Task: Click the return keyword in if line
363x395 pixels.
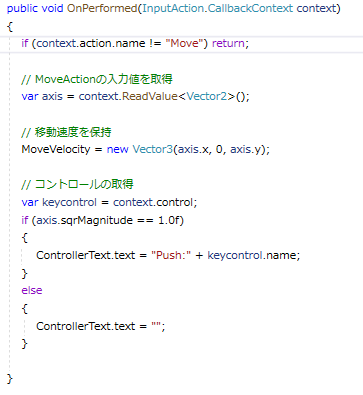Action: [228, 43]
